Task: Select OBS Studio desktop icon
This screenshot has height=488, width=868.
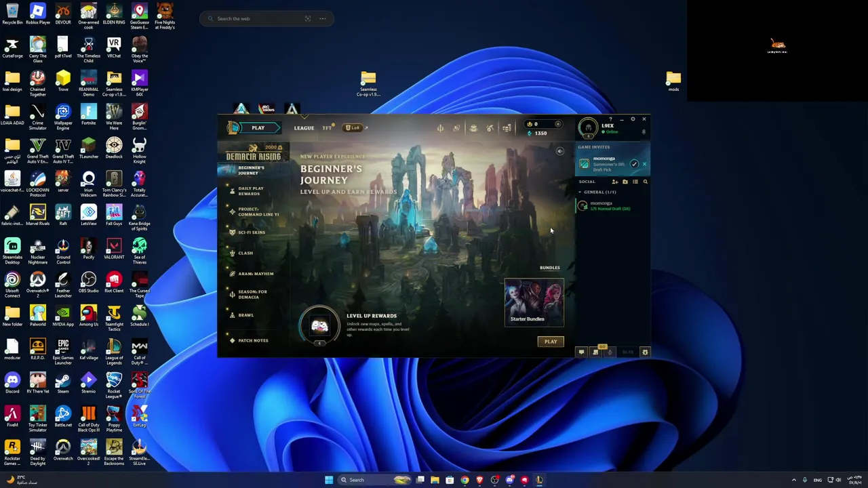Action: click(x=88, y=282)
